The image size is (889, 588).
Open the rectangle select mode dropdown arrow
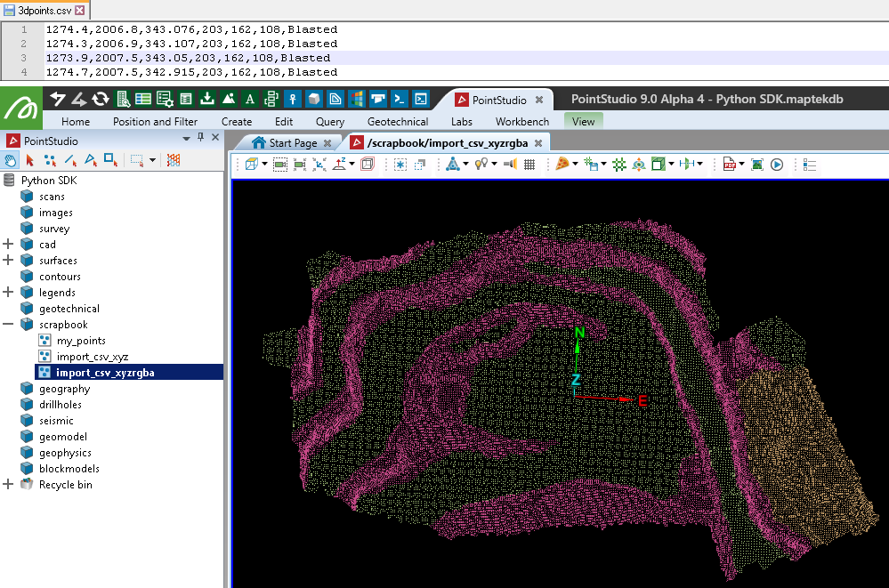point(152,160)
